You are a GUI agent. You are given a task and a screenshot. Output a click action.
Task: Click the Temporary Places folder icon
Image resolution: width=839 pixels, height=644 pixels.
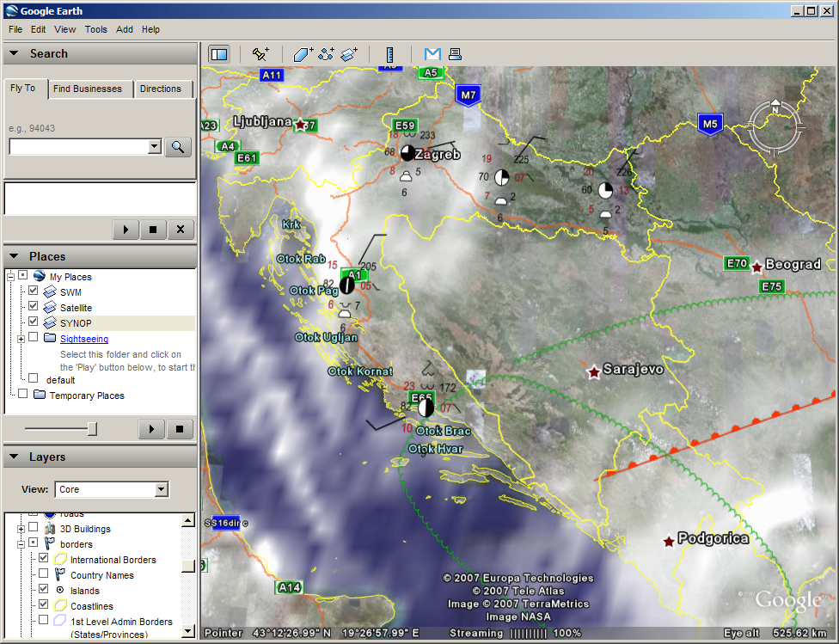click(x=39, y=395)
